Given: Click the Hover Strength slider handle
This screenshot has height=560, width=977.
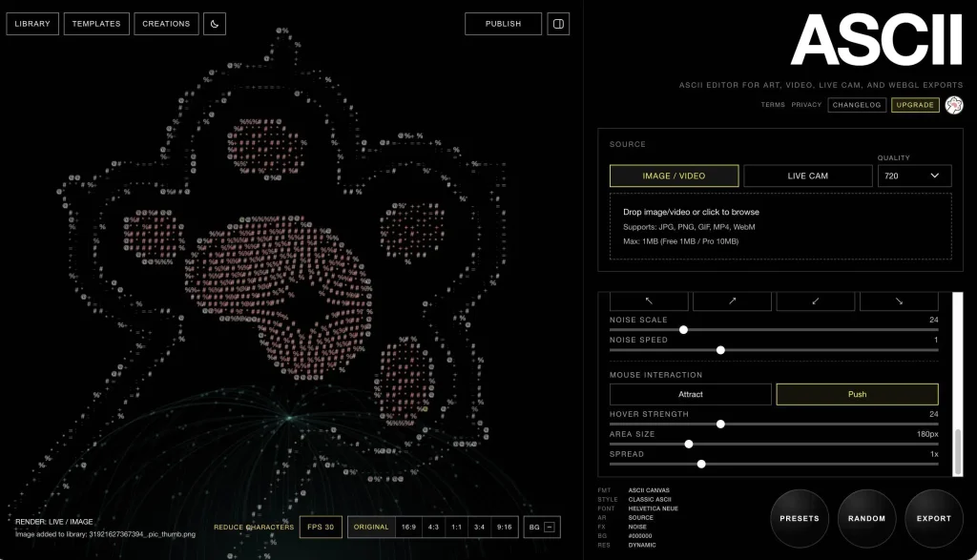Looking at the screenshot, I should pyautogui.click(x=720, y=425).
